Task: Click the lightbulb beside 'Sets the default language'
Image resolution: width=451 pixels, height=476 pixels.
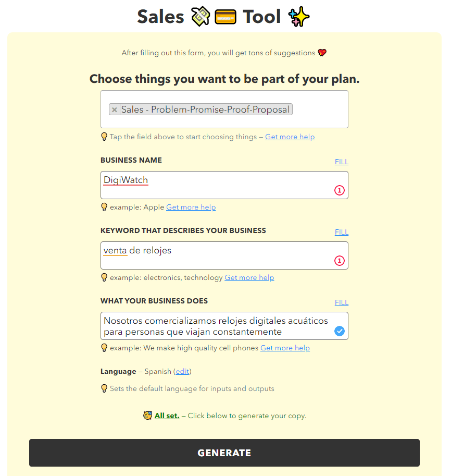Action: coord(104,388)
